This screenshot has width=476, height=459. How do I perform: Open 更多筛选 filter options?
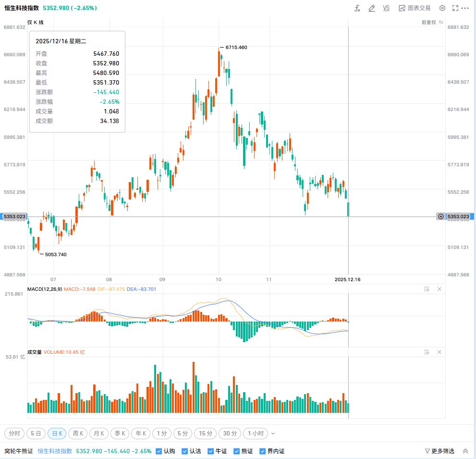click(439, 451)
